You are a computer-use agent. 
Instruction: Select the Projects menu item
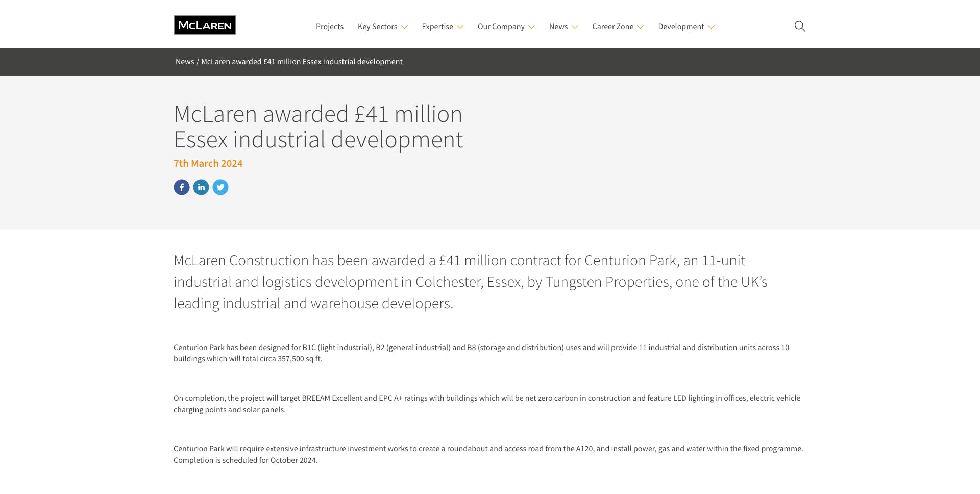pyautogui.click(x=330, y=27)
